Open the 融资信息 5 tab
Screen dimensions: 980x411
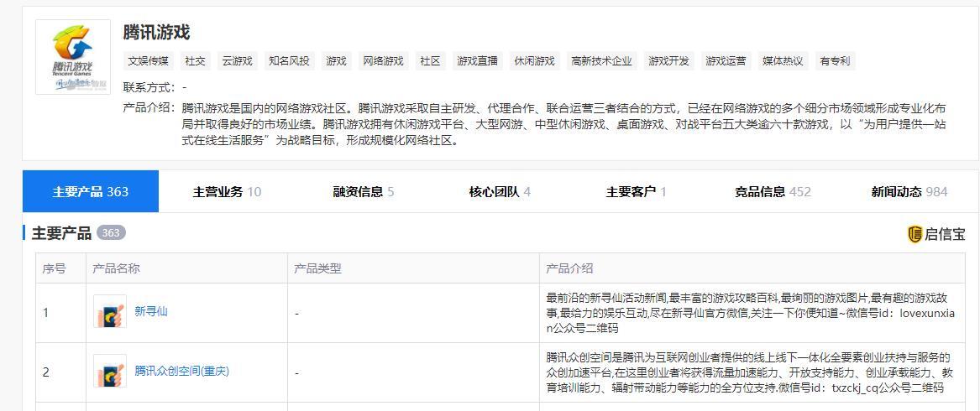[363, 192]
